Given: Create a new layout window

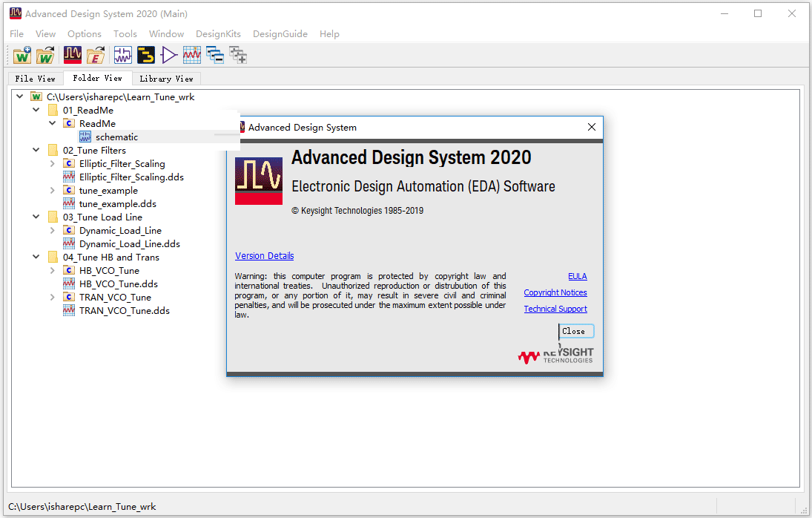Looking at the screenshot, I should 146,55.
